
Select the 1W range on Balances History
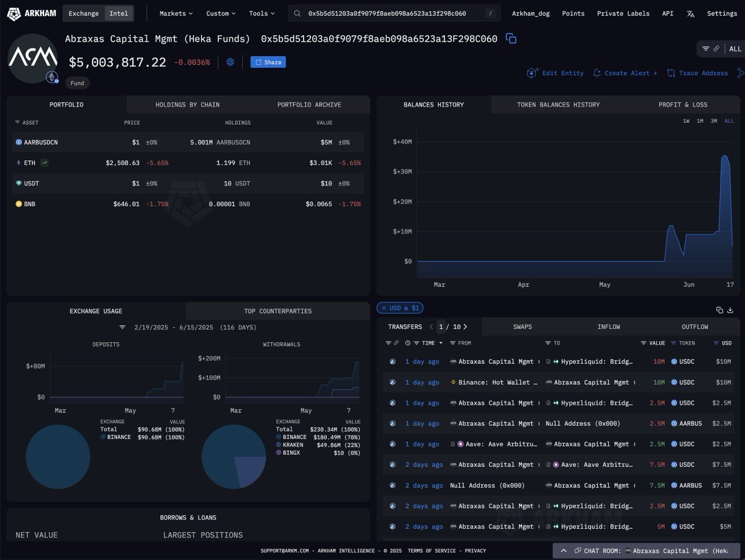685,121
